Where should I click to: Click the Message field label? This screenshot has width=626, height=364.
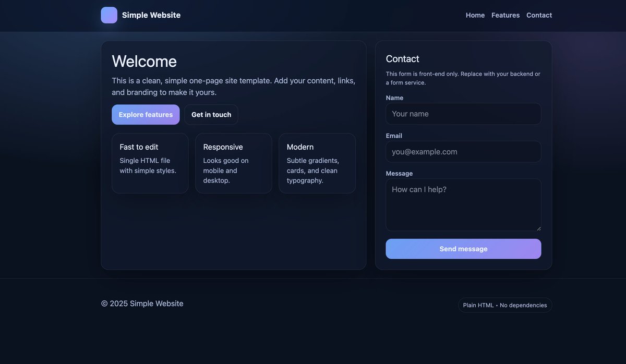399,174
